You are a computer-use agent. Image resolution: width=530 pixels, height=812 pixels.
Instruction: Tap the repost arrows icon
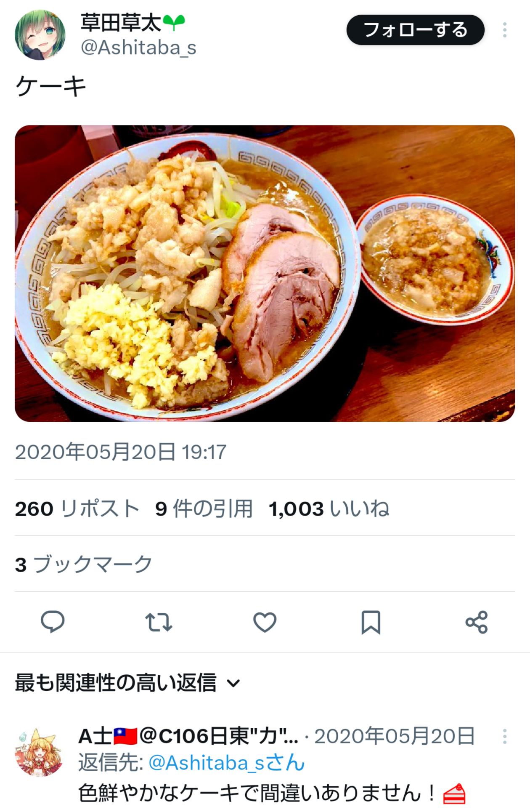pyautogui.click(x=159, y=622)
